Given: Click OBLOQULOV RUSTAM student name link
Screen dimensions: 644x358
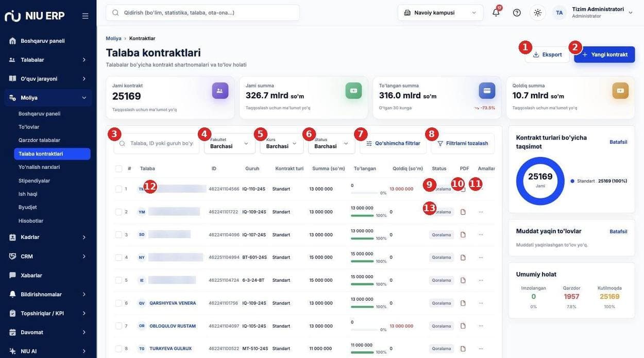Looking at the screenshot, I should (x=173, y=326).
